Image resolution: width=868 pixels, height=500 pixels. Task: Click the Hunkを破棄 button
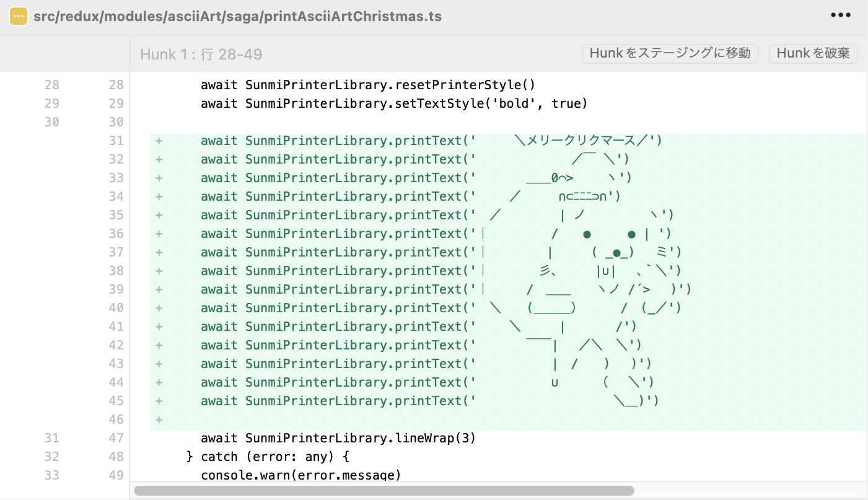point(813,53)
